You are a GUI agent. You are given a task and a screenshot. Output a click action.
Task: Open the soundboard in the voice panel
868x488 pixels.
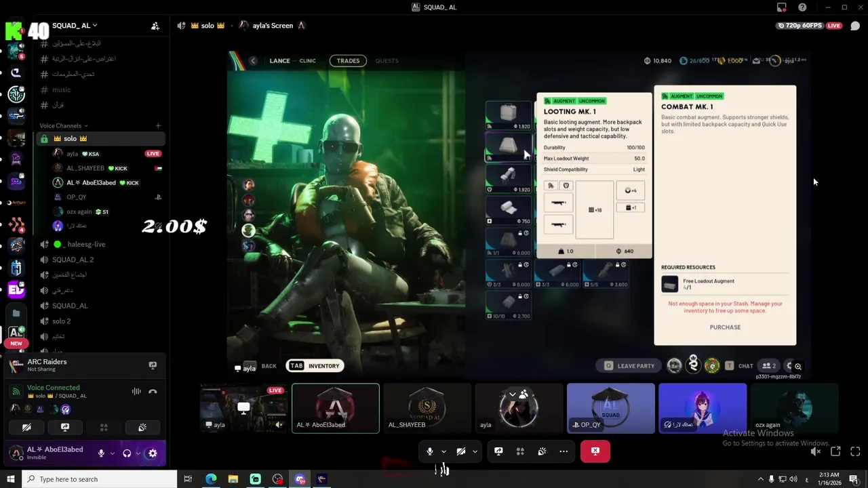click(142, 428)
